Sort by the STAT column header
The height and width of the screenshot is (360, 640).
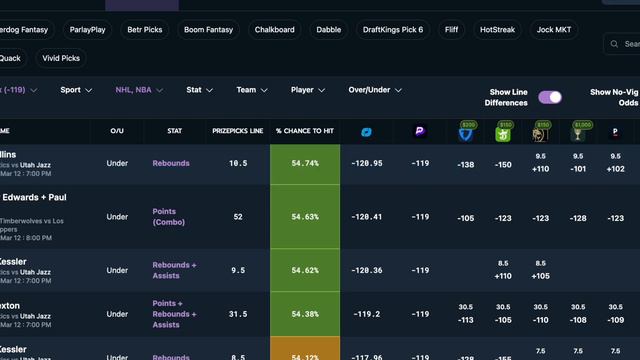[174, 131]
